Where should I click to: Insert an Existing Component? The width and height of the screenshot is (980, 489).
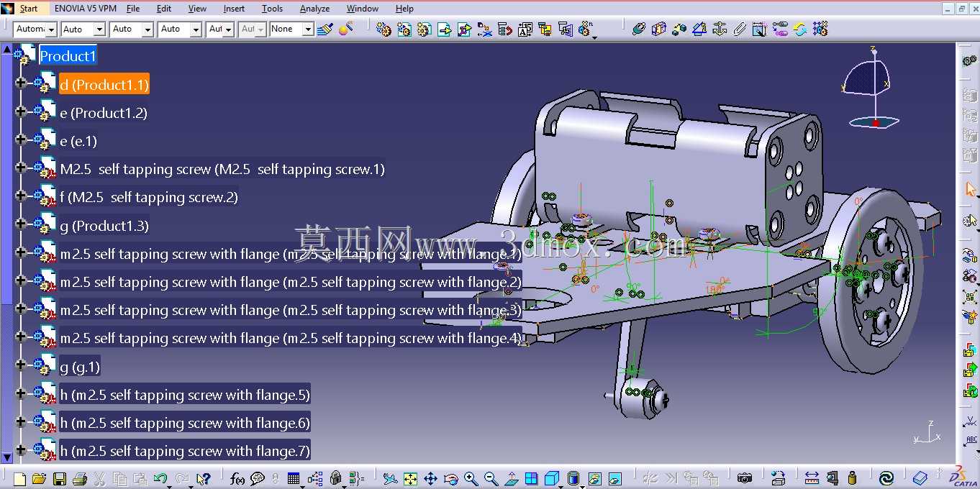pos(444,29)
